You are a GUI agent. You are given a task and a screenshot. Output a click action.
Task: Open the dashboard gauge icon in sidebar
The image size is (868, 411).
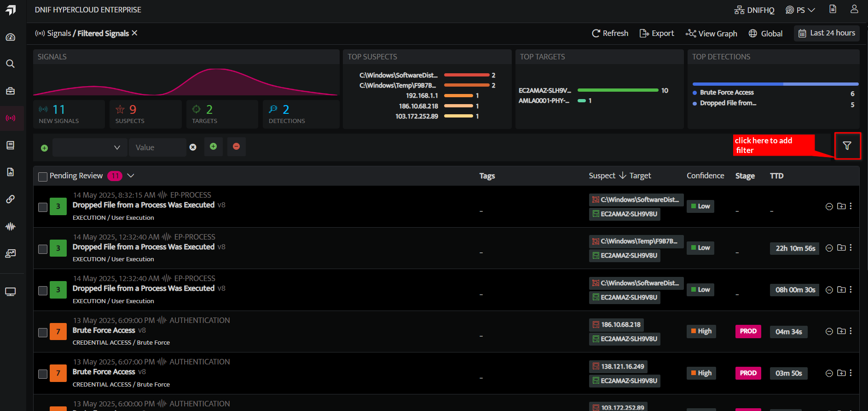(x=11, y=37)
